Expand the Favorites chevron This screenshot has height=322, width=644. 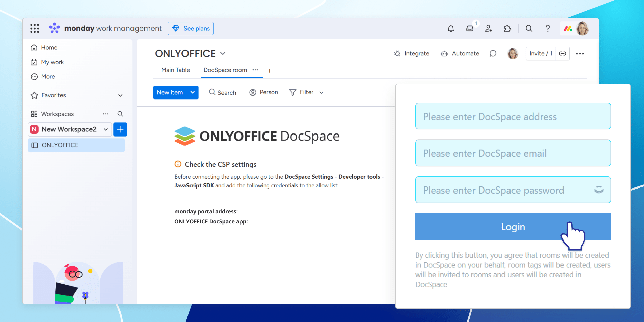(x=120, y=95)
